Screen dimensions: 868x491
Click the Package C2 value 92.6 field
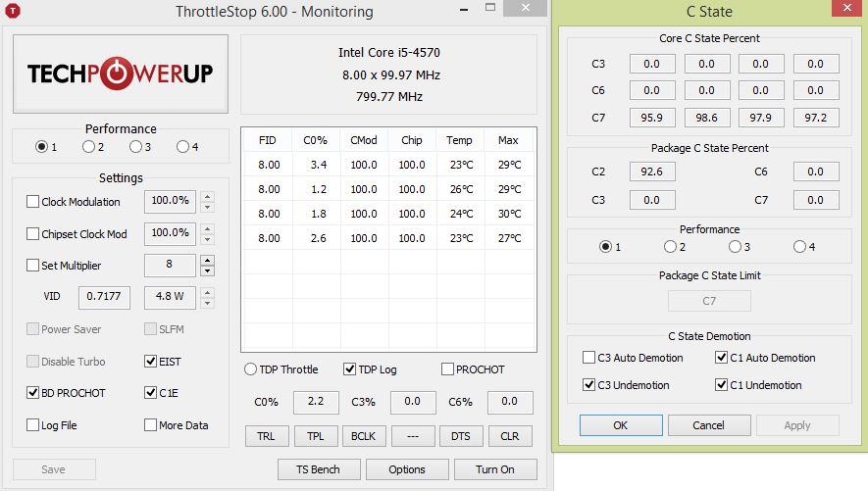(652, 172)
